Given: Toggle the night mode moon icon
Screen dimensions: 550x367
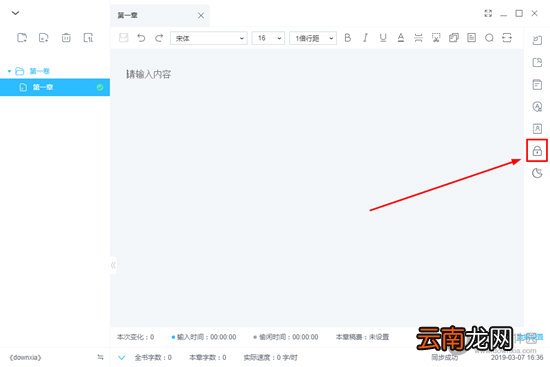Looking at the screenshot, I should [x=537, y=173].
